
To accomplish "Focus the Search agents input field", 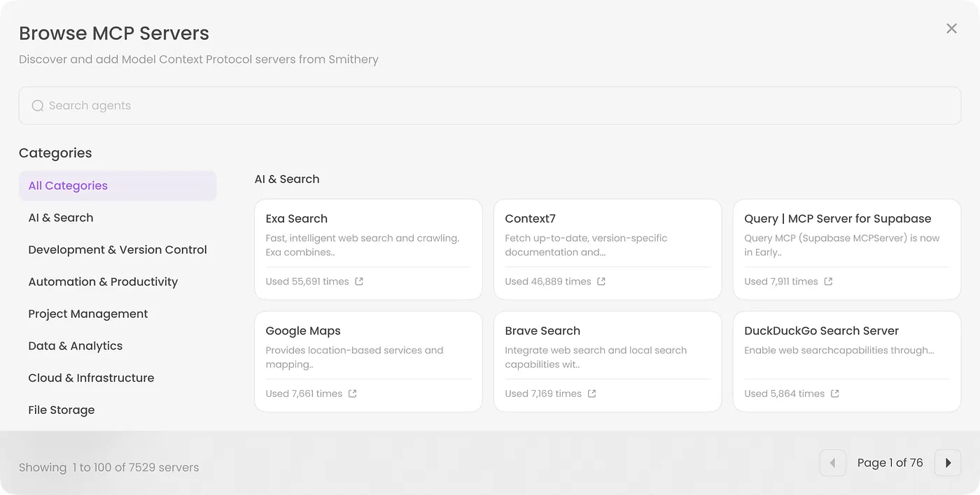I will pos(490,106).
